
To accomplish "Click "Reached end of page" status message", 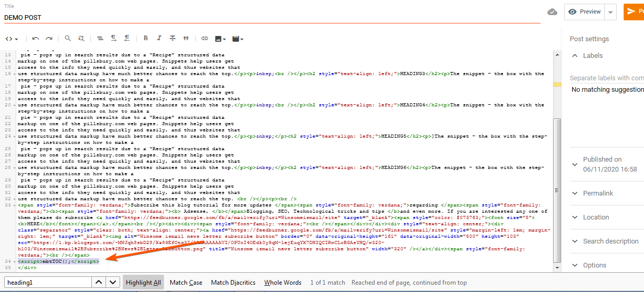I will [408, 283].
